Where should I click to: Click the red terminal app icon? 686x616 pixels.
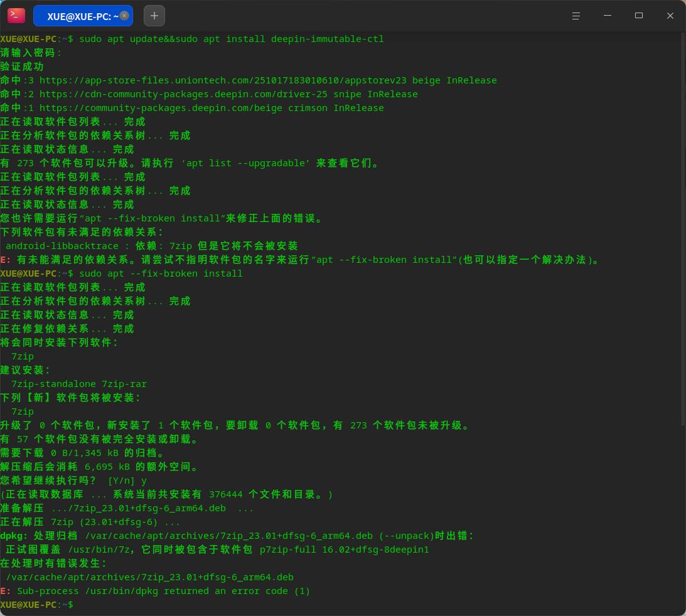(16, 16)
